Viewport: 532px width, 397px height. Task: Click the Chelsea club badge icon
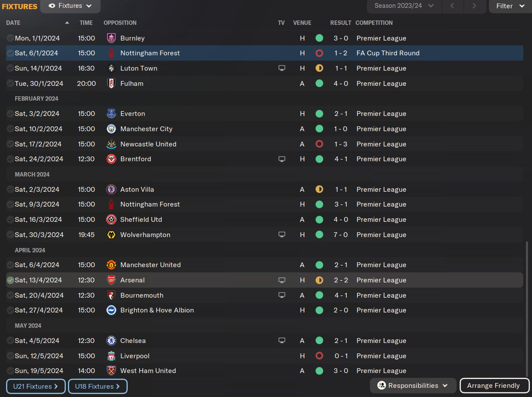click(x=111, y=341)
